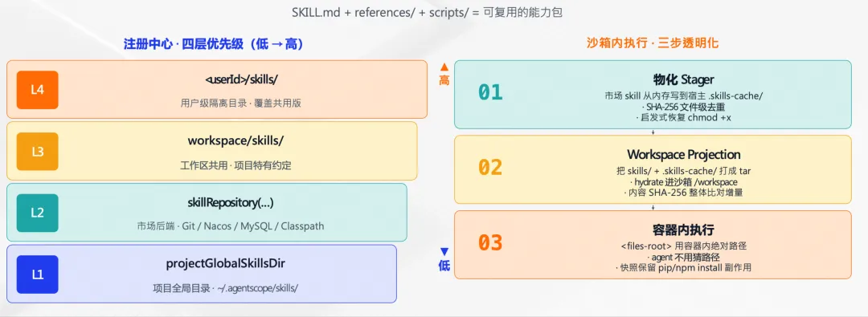
Task: Click the title '物化 Stager'
Action: coord(684,79)
